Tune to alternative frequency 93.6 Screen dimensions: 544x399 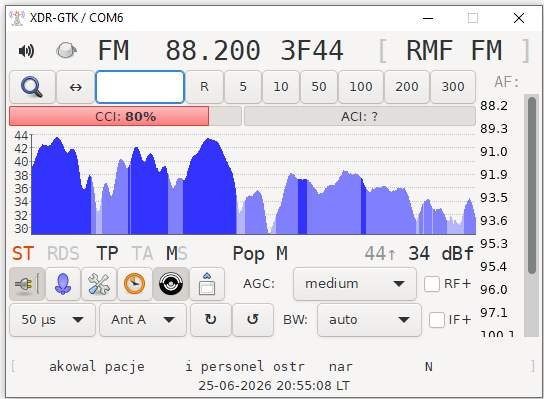point(494,221)
